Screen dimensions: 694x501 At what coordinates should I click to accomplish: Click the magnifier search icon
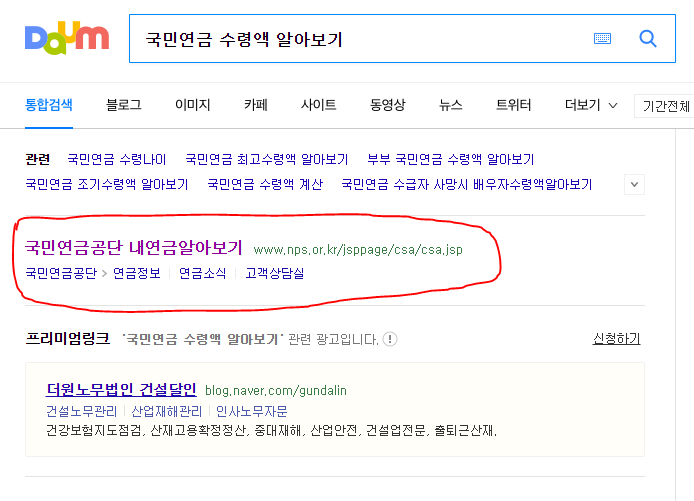[648, 39]
